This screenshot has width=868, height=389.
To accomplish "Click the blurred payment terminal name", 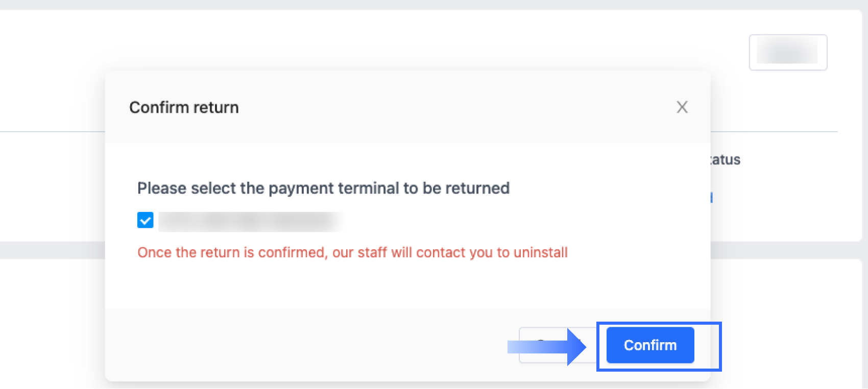I will [x=250, y=222].
